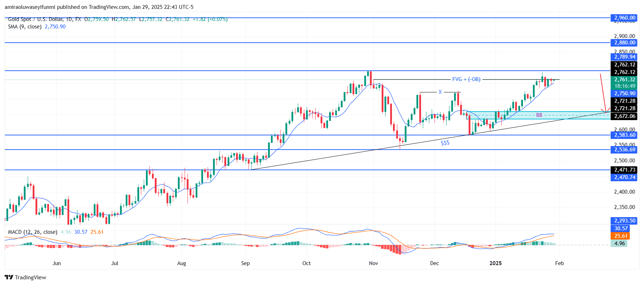644x285 pixels.
Task: Click the X annotation label on the chart
Action: tap(440, 92)
